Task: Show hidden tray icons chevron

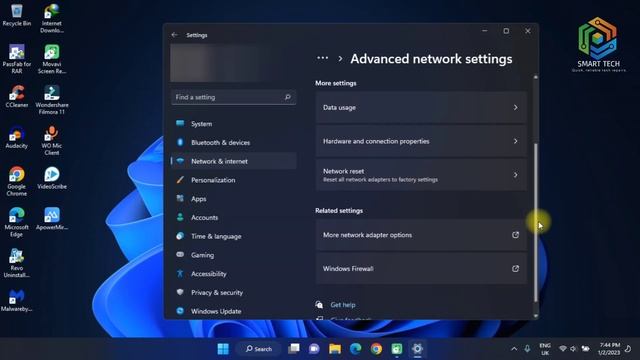Action: (514, 349)
